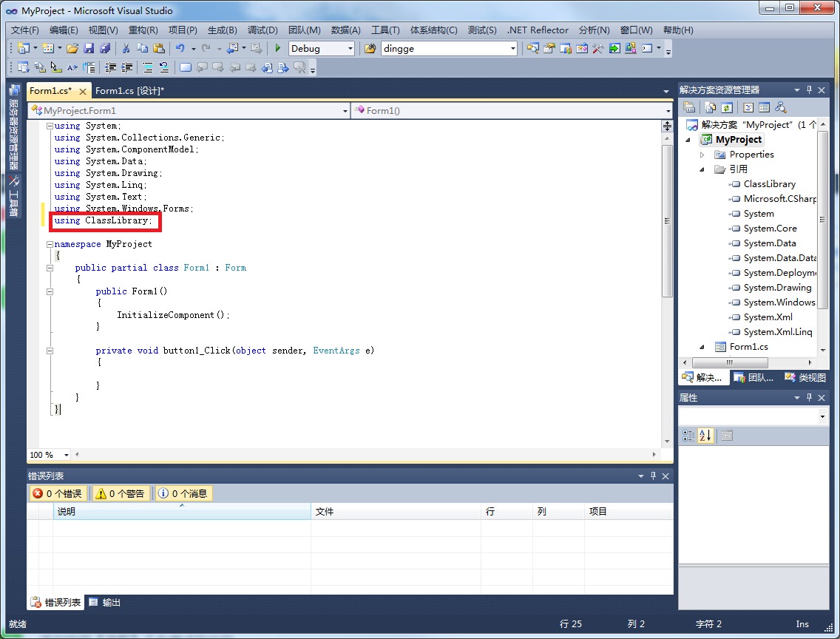Click View Class Diagram icon in Solution Explorer

(781, 108)
